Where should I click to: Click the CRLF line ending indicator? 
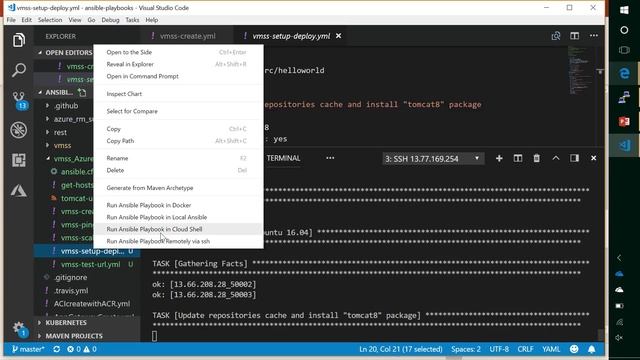click(x=525, y=349)
